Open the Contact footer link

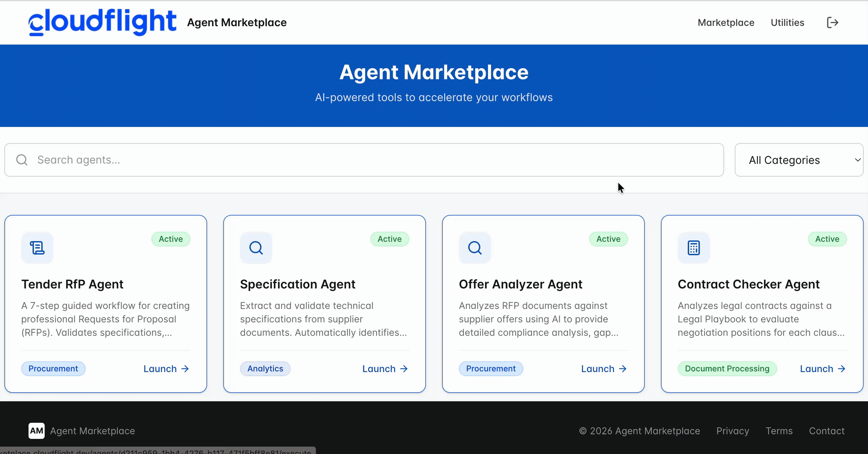tap(827, 431)
